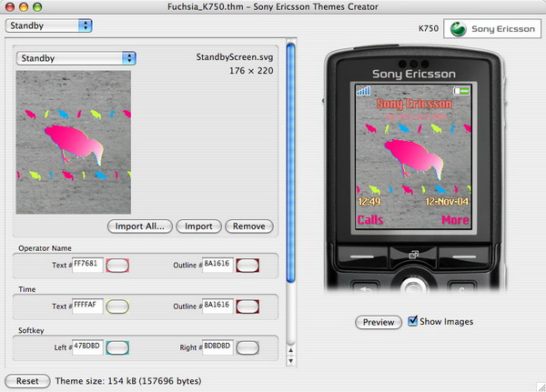Click the 176 × 220 dimensions text

pyautogui.click(x=251, y=71)
